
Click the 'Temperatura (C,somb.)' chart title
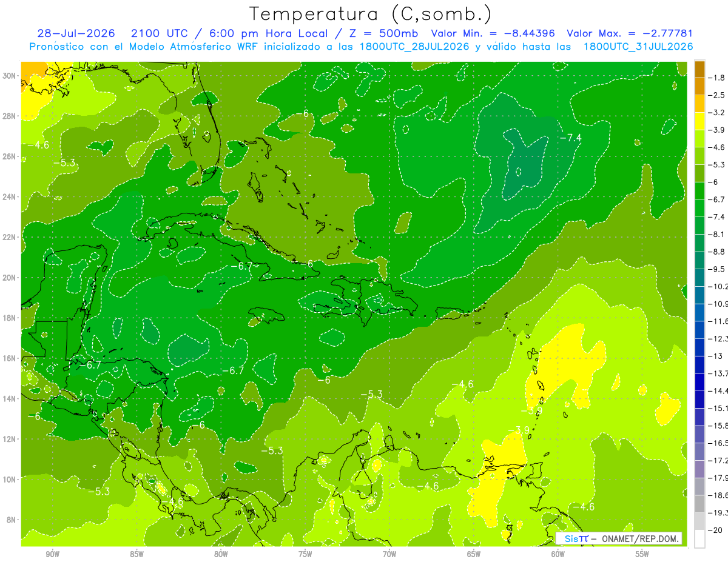tap(370, 14)
